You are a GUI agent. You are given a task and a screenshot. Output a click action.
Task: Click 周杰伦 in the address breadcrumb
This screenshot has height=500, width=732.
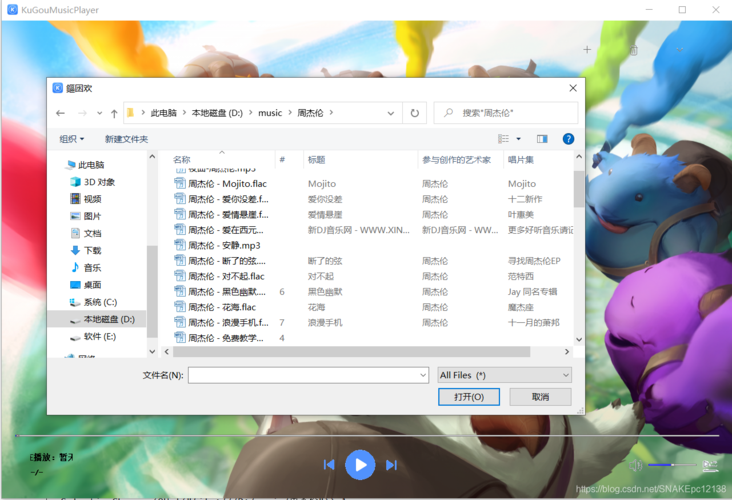[310, 113]
